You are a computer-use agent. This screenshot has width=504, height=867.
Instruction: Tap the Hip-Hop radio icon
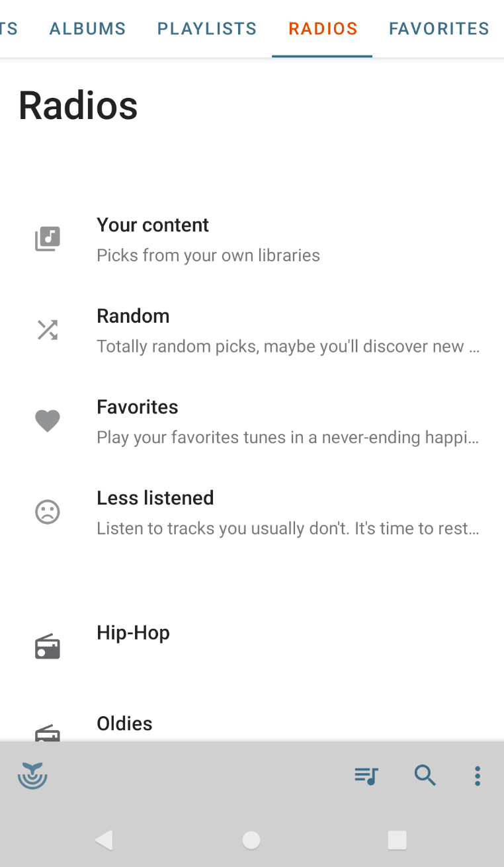[48, 647]
